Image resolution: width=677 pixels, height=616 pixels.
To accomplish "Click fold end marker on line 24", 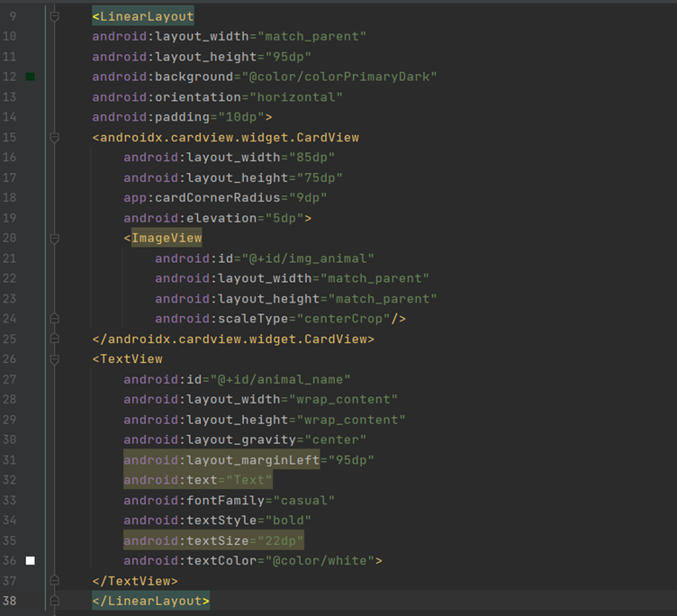I will (x=55, y=319).
